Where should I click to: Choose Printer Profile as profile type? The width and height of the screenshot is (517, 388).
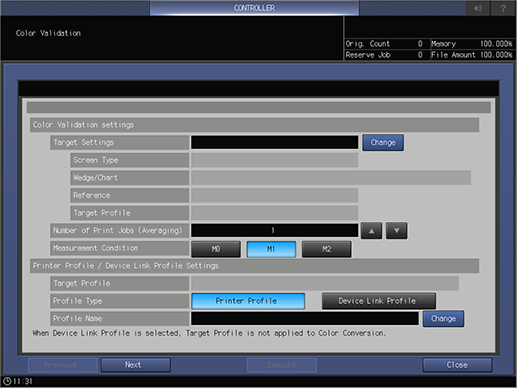tap(248, 301)
